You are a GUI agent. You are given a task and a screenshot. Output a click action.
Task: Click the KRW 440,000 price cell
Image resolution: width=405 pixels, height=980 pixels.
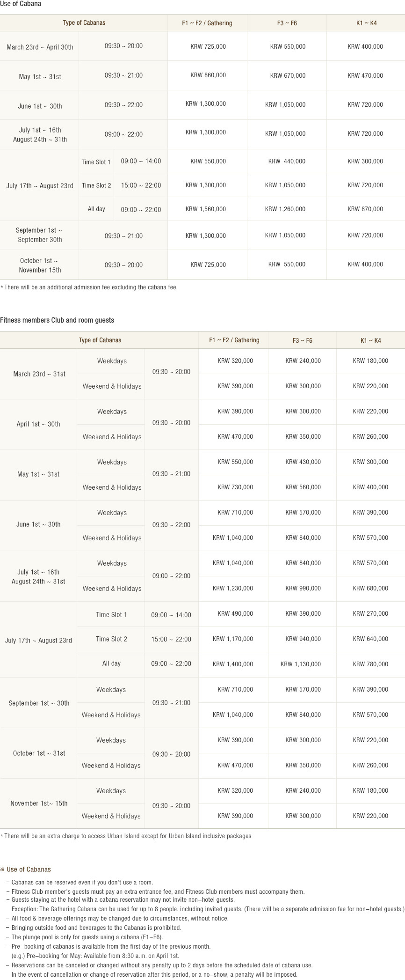pos(287,162)
